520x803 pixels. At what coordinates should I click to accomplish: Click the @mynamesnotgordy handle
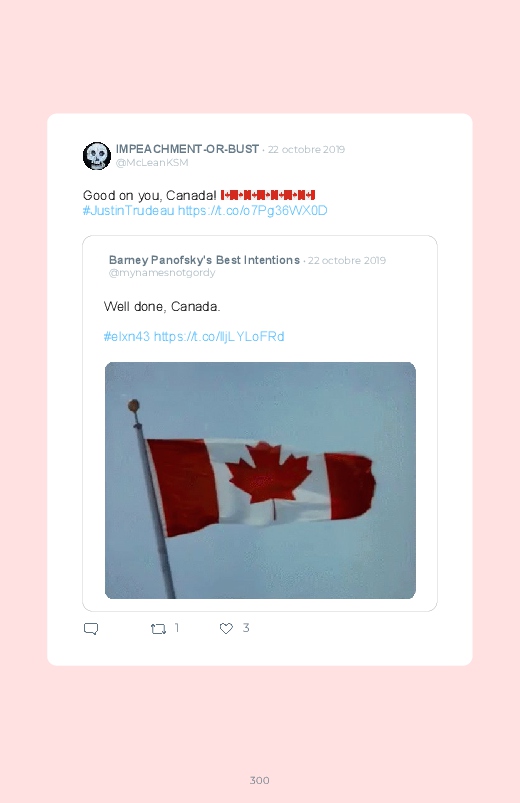pyautogui.click(x=162, y=272)
